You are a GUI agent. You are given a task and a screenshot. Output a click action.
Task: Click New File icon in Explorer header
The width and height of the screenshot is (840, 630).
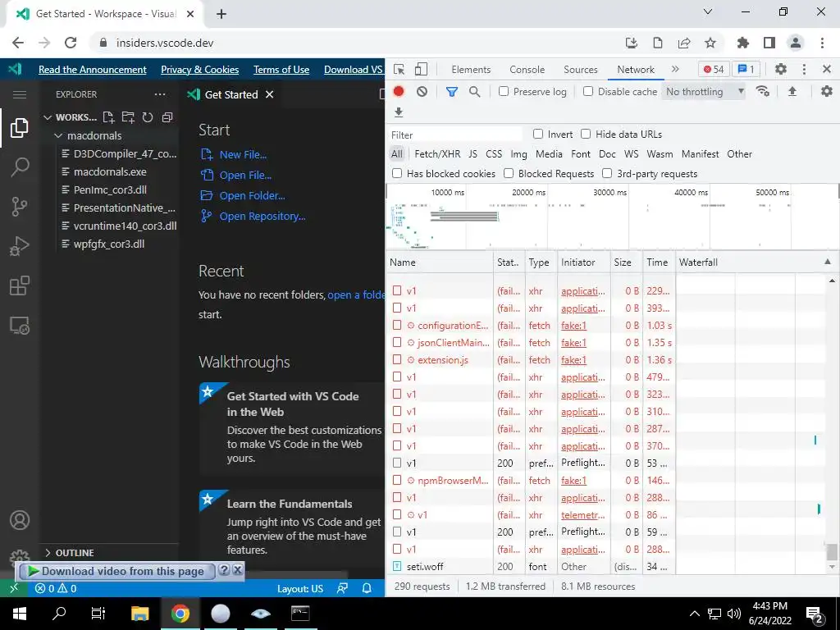coord(109,117)
